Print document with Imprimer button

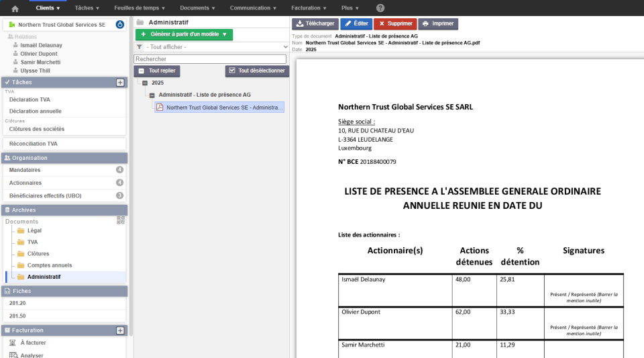pos(438,24)
